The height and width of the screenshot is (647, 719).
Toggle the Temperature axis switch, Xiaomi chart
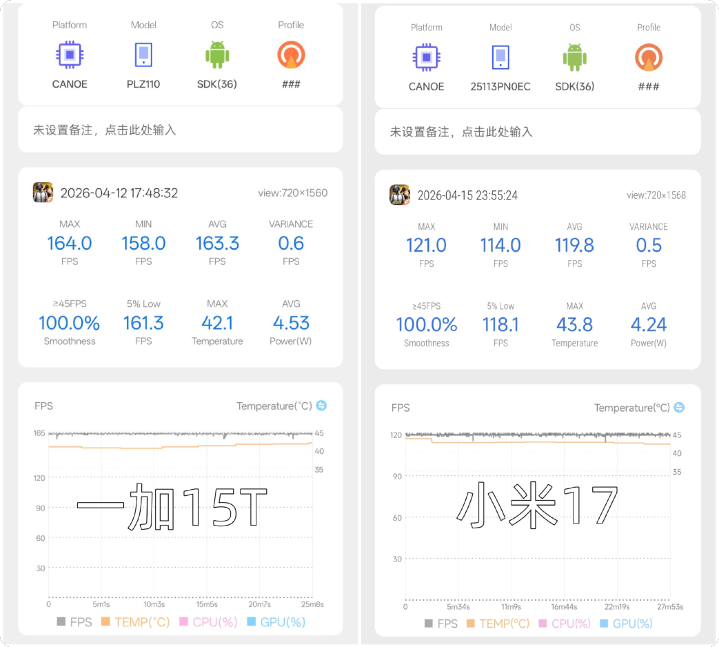[x=679, y=407]
